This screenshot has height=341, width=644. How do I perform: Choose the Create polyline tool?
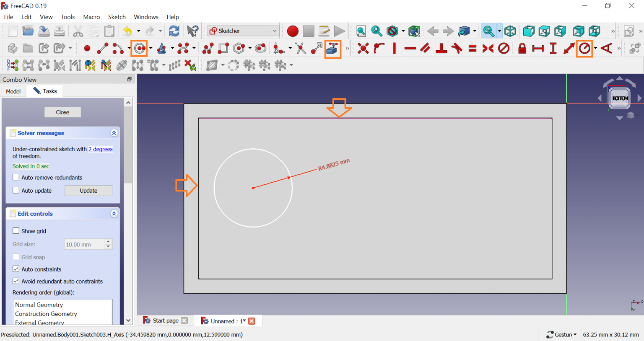coord(208,49)
